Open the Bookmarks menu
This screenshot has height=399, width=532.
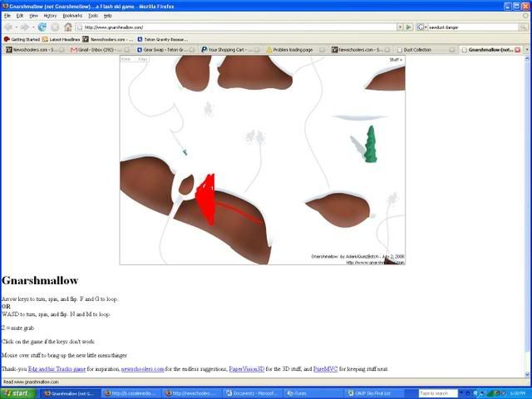tap(72, 15)
